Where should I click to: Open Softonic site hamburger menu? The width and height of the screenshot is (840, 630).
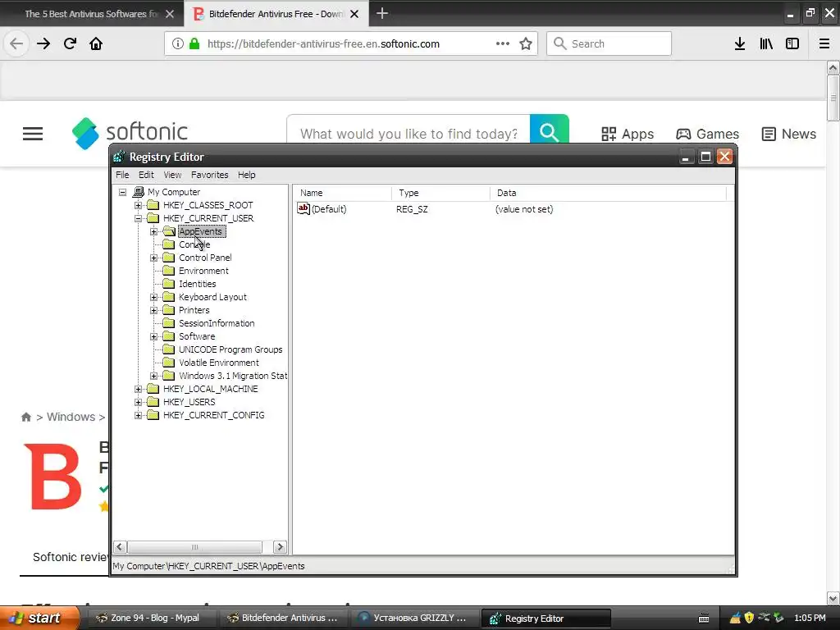click(33, 134)
